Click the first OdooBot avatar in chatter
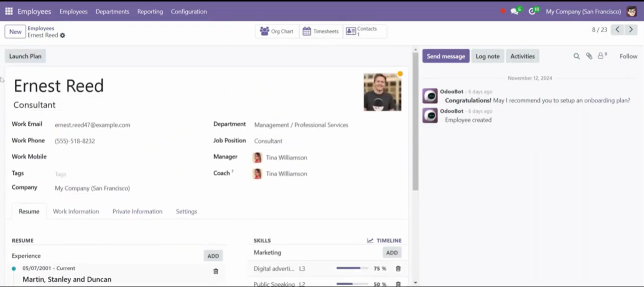Screen dimensions: 644x287 coord(430,96)
